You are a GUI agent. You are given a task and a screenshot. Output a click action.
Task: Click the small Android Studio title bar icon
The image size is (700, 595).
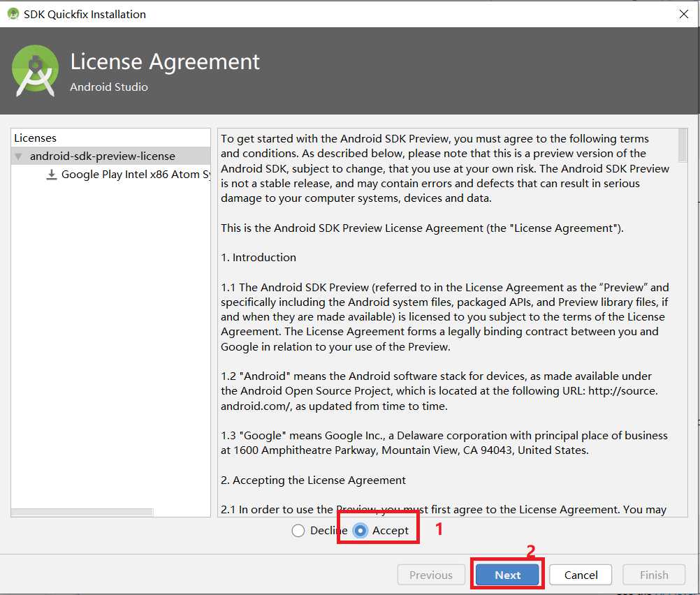13,14
